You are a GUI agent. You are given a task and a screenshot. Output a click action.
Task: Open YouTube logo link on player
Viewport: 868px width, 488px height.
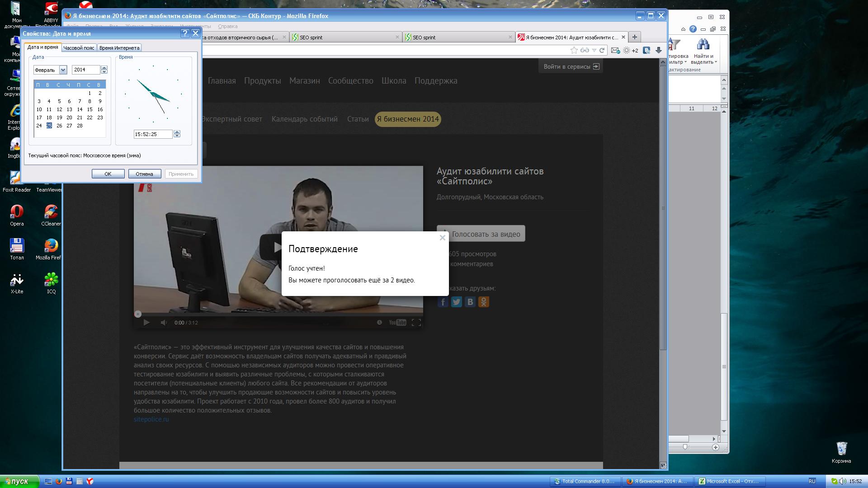[397, 322]
